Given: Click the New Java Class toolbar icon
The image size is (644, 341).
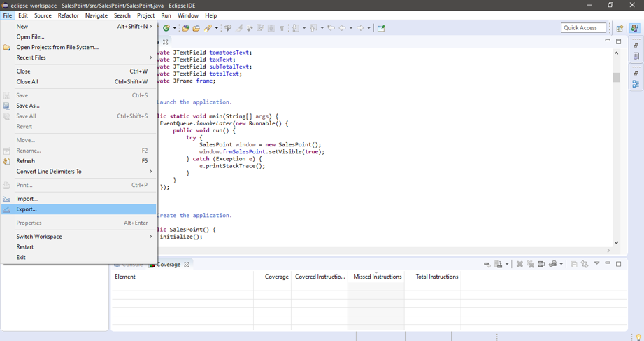Looking at the screenshot, I should click(166, 28).
